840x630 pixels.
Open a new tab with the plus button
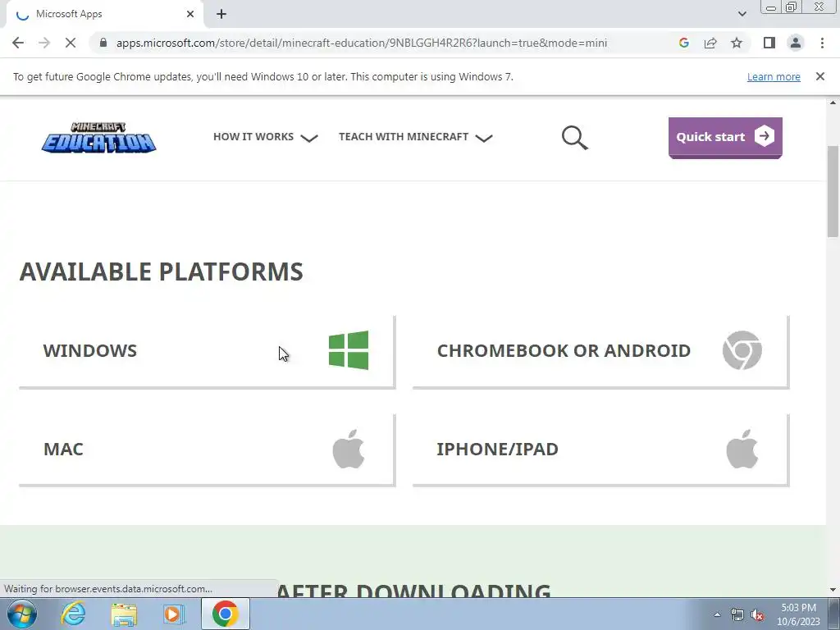[221, 14]
